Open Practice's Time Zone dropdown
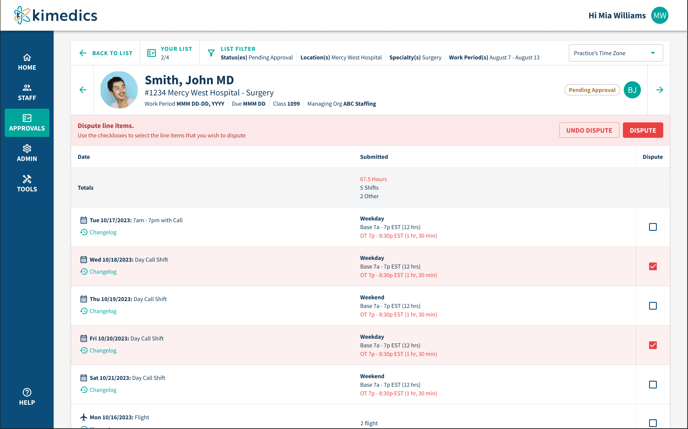 point(616,53)
